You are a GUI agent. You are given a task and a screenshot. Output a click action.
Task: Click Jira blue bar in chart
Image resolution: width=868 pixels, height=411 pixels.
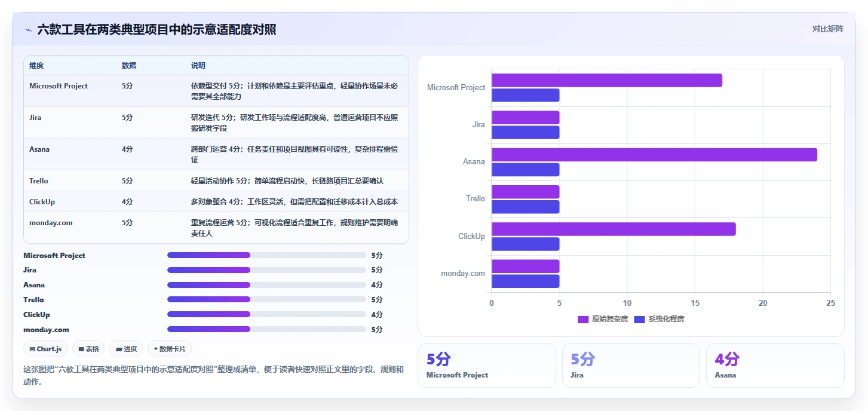526,132
